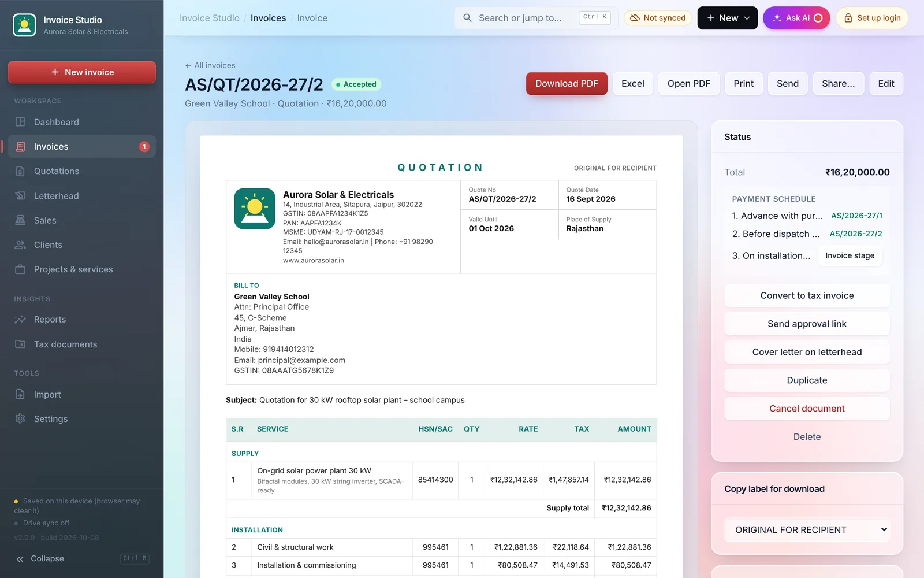Click the Reports chart icon
The height and width of the screenshot is (578, 924).
[x=20, y=320]
